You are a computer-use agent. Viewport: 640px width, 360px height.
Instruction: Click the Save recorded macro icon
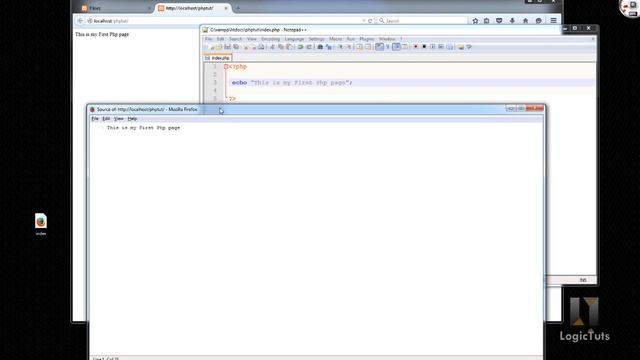[449, 47]
